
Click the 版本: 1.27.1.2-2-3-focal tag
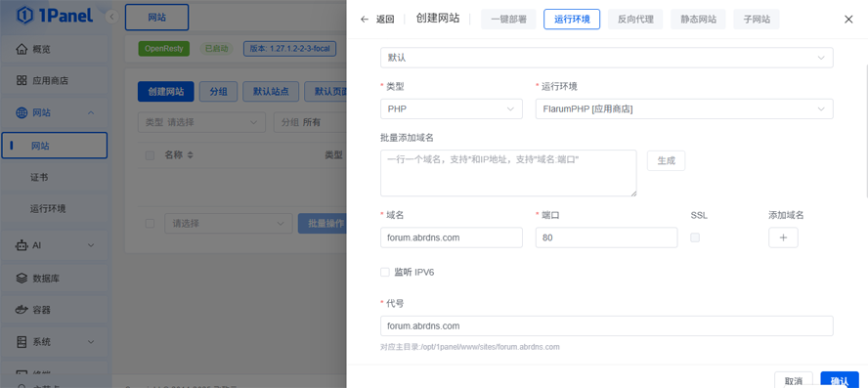[289, 48]
